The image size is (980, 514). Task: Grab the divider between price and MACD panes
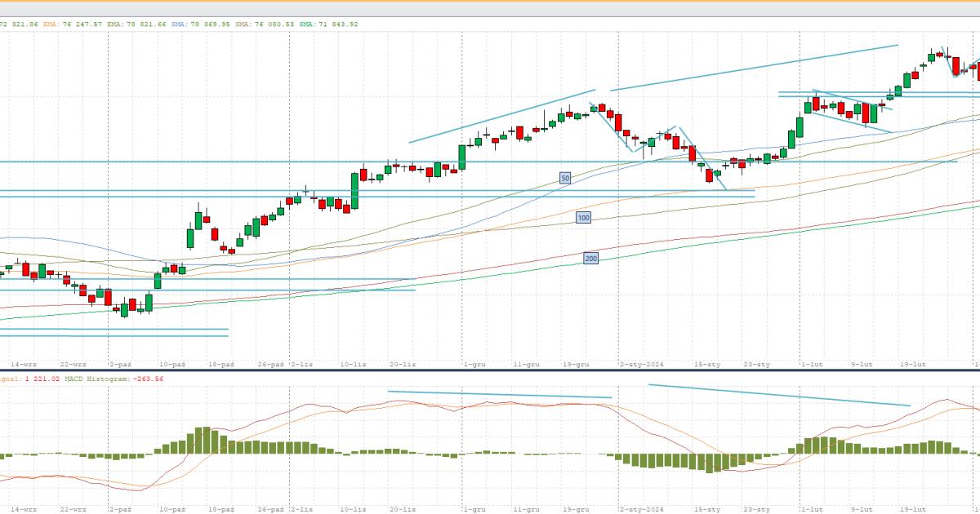tap(490, 370)
